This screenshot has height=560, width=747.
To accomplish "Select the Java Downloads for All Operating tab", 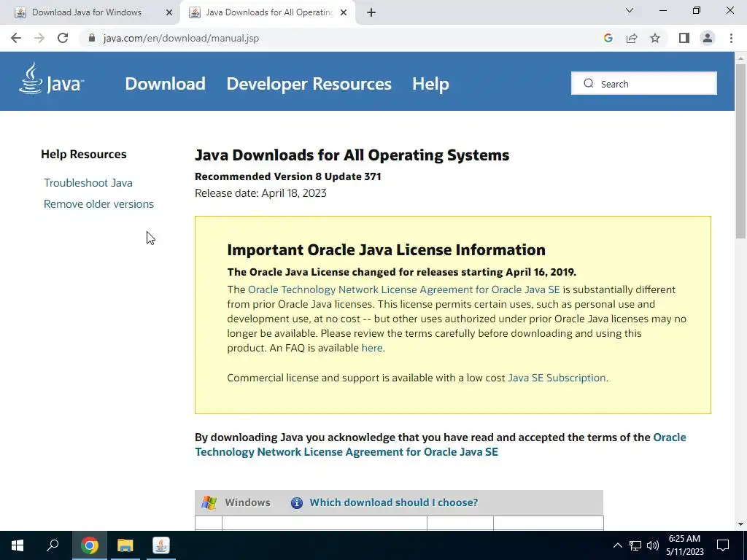I will tap(269, 12).
